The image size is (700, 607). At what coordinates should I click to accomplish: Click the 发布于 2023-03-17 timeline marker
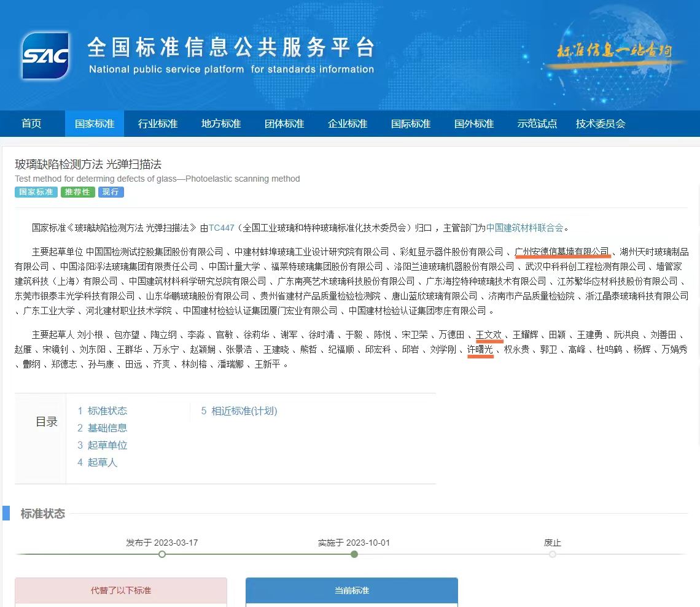pyautogui.click(x=162, y=554)
